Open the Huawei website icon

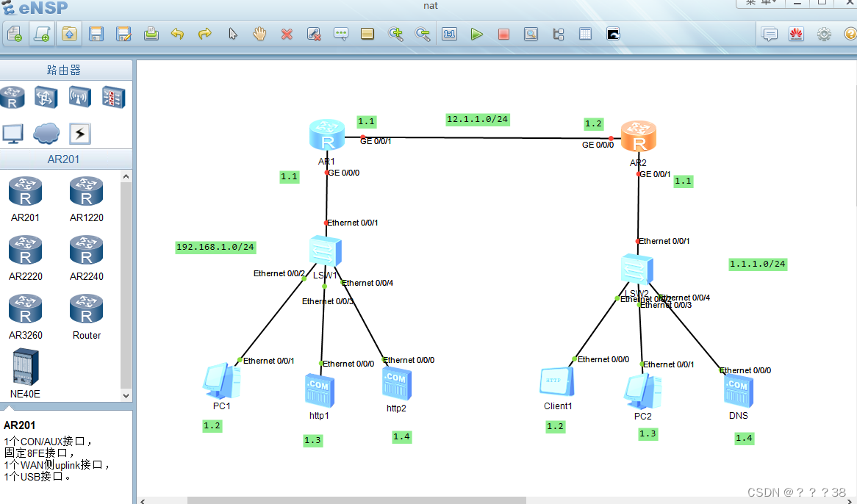796,35
